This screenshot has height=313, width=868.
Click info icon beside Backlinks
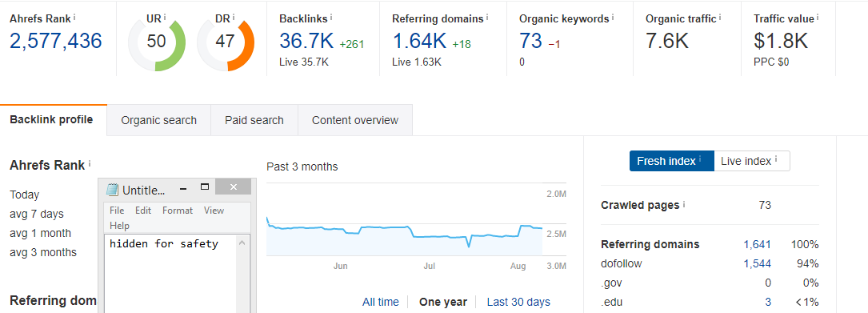[331, 17]
